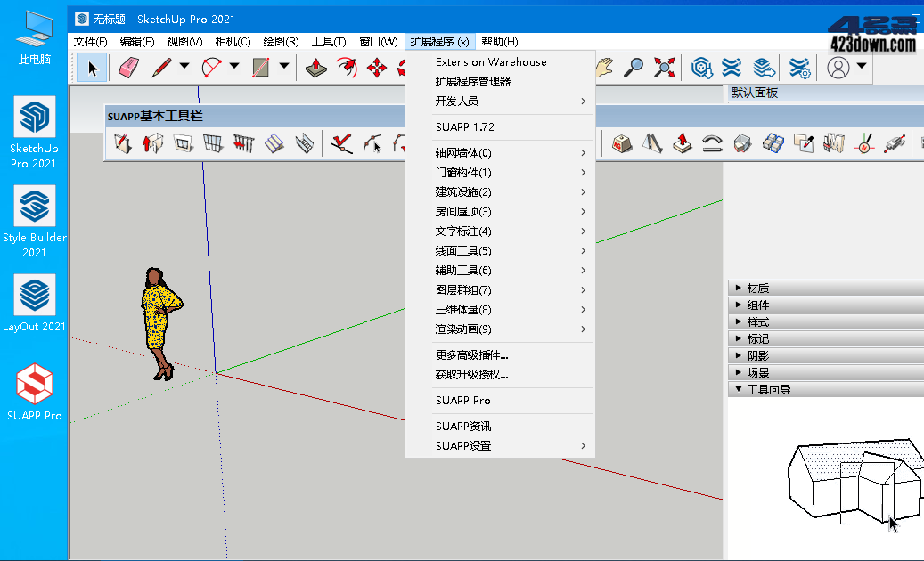Viewport: 924px width, 561px height.
Task: Expand the 阴影 panel
Action: coord(826,355)
